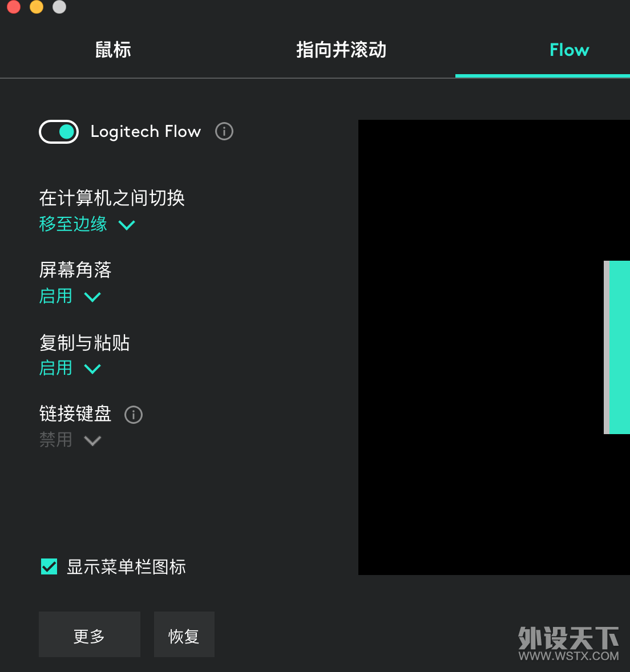Viewport: 630px width, 672px height.
Task: Click the Logitech Flow label text
Action: point(146,132)
